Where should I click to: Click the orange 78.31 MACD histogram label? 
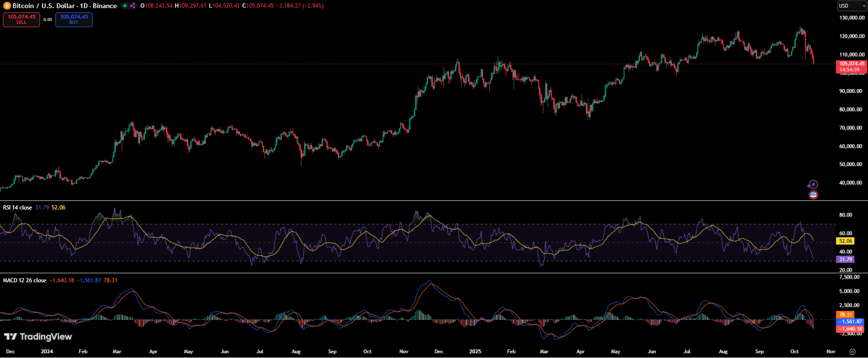click(845, 315)
